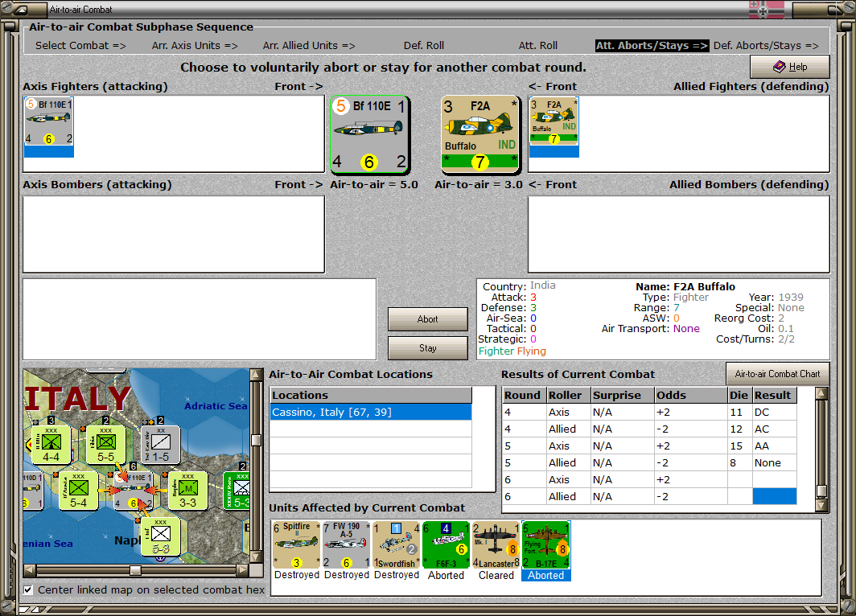Click small Bf 110E in Axis Fighters list
Viewport: 856px width, 616px height.
(49, 122)
